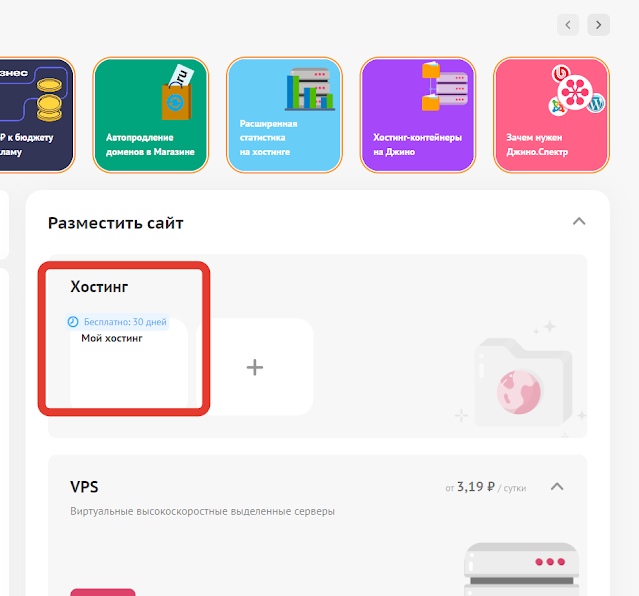
Task: Click the VPS heading
Action: coord(84,487)
